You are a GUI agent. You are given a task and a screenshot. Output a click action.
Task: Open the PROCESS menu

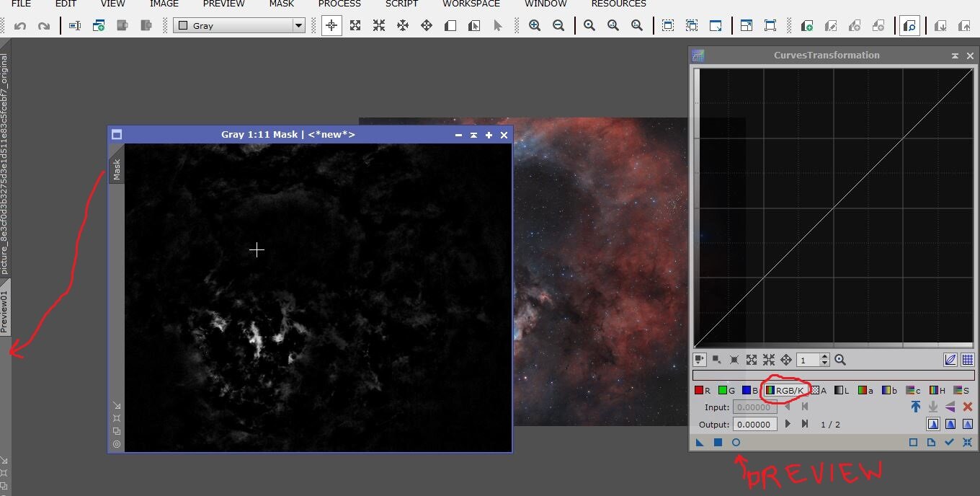click(339, 4)
